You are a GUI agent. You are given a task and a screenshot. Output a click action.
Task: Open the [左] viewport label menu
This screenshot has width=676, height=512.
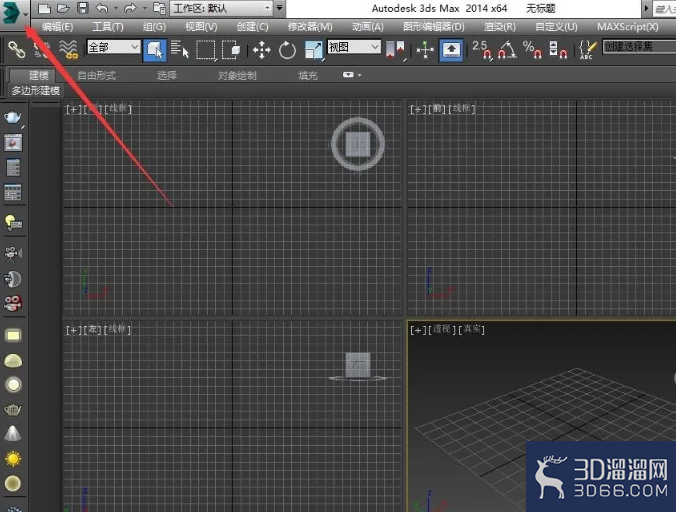tap(92, 330)
